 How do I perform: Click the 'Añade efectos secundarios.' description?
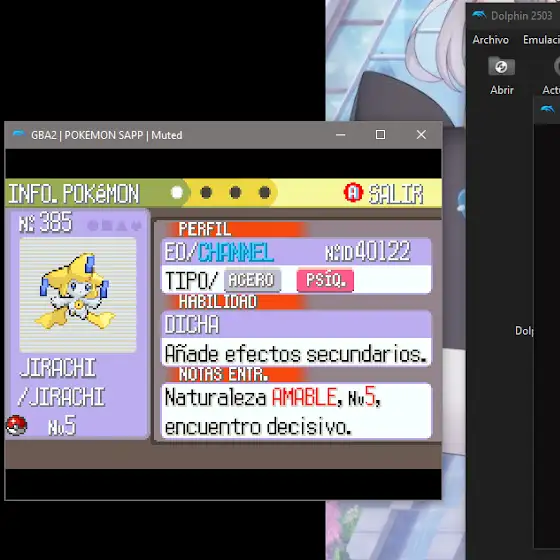click(296, 354)
